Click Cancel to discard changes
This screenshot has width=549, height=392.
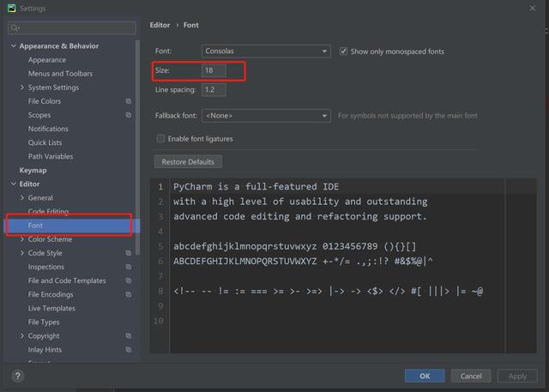click(x=471, y=376)
